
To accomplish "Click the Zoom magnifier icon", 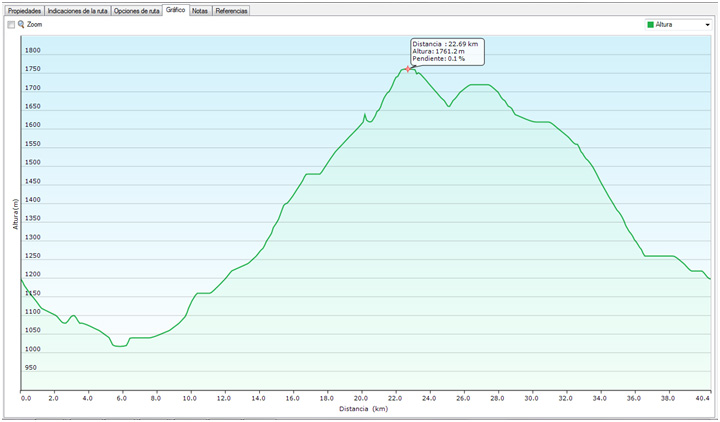I will 21,24.
